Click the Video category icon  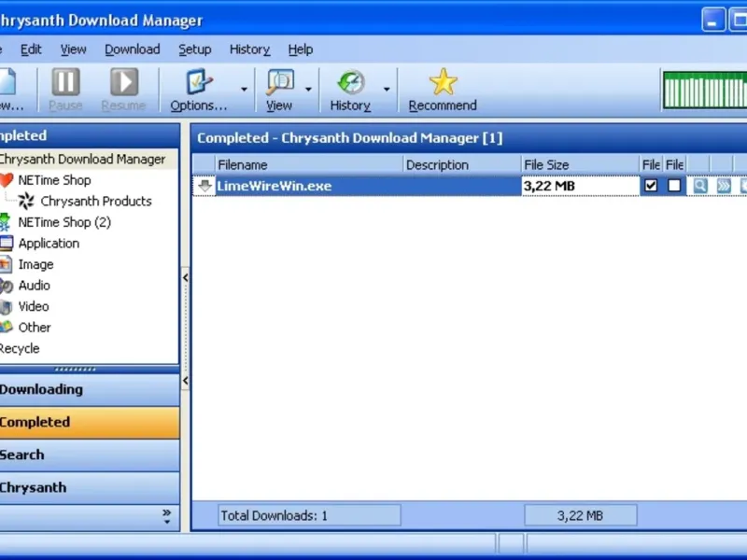[6, 307]
